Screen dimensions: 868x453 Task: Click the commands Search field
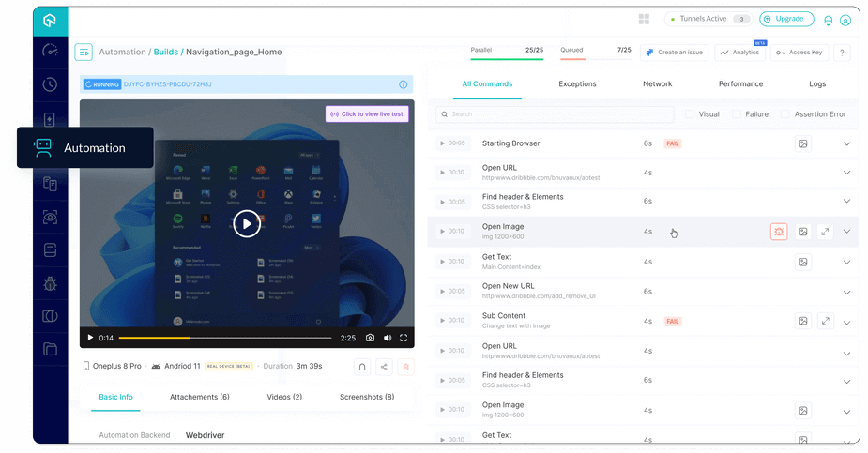[555, 113]
